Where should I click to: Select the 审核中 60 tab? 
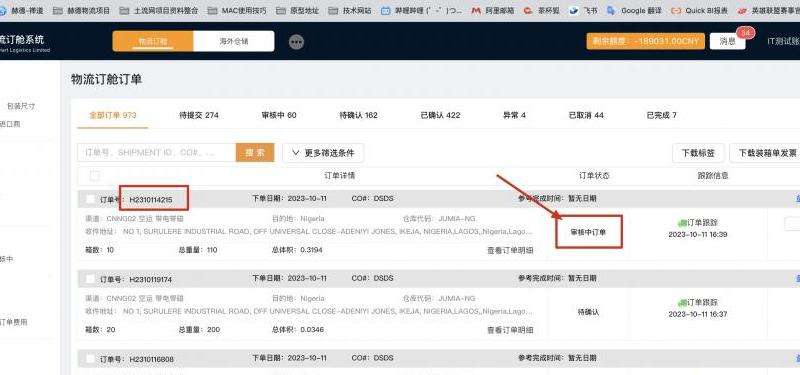pyautogui.click(x=279, y=115)
